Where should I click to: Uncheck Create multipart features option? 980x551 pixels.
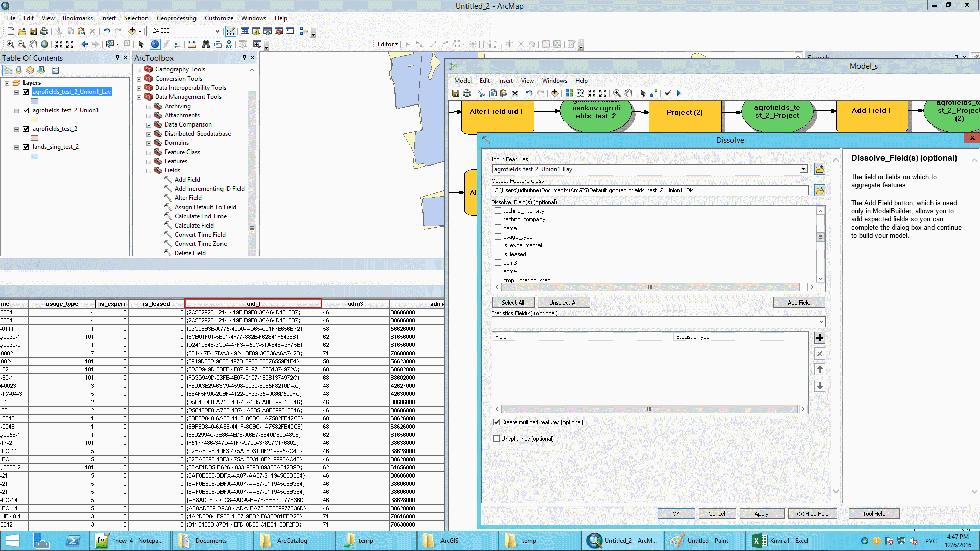click(x=496, y=422)
